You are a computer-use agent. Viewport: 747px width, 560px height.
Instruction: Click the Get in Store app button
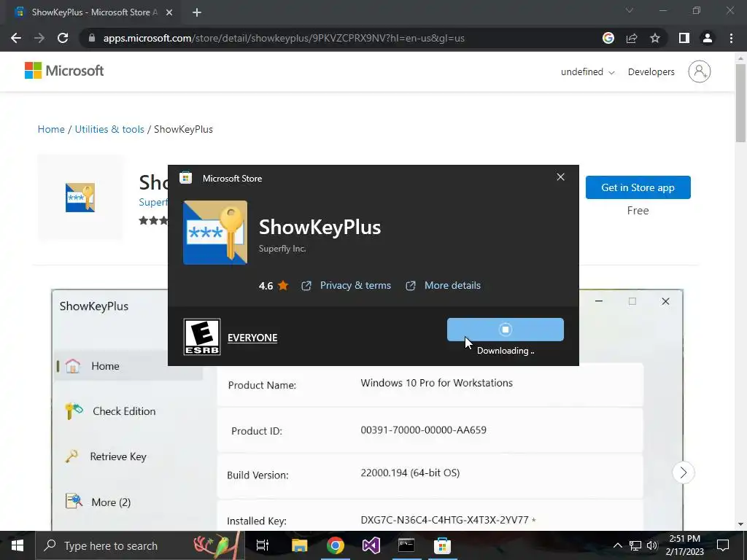(x=638, y=187)
